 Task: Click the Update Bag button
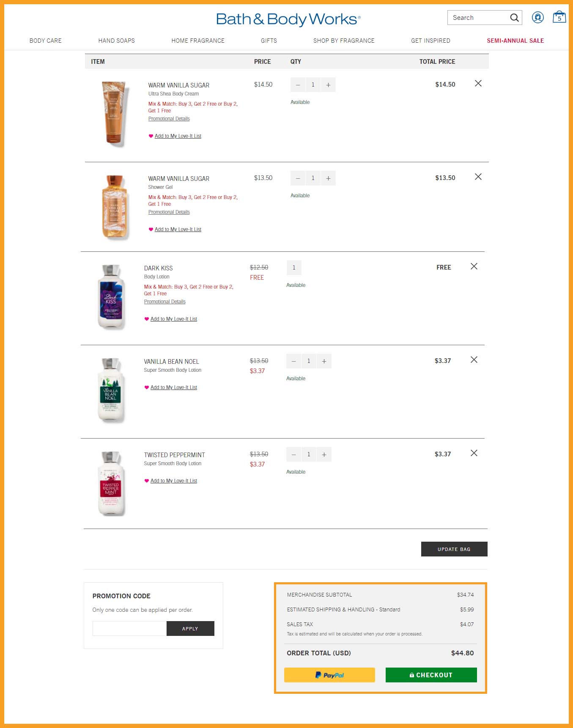(x=454, y=549)
